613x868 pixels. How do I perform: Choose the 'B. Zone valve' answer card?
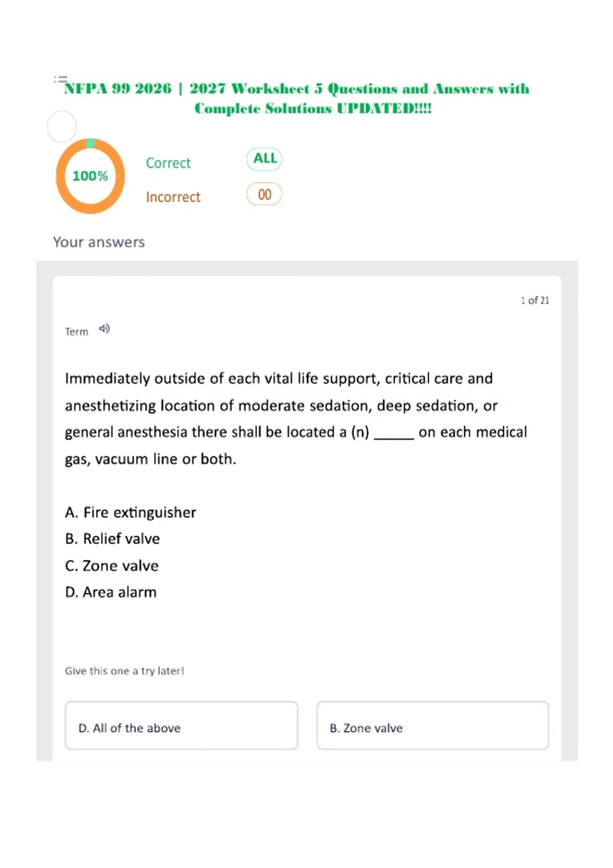433,726
